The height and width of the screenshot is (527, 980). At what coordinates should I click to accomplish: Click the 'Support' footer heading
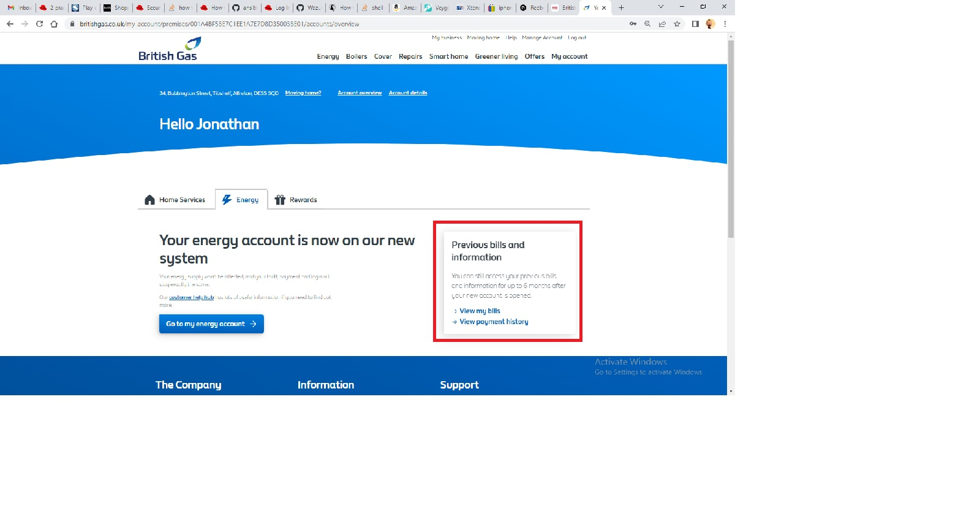click(459, 385)
